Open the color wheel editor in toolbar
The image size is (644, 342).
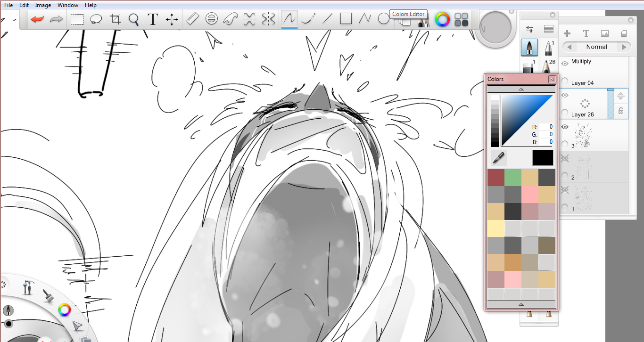[x=442, y=20]
